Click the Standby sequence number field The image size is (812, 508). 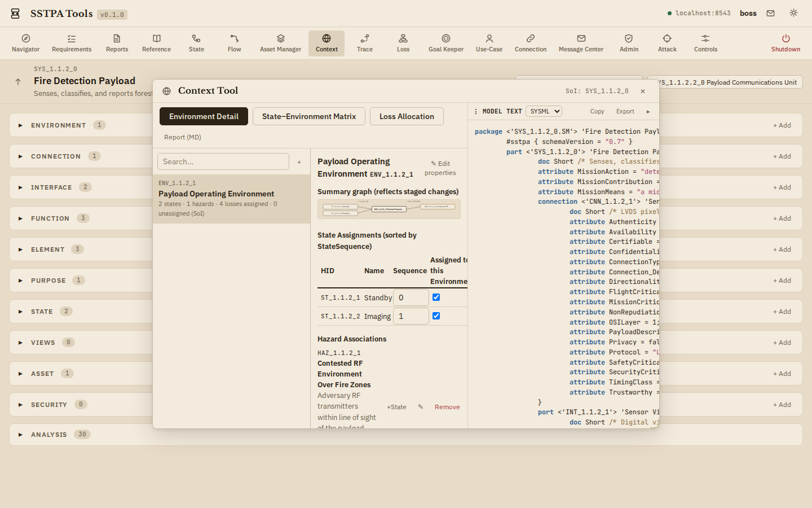[411, 297]
